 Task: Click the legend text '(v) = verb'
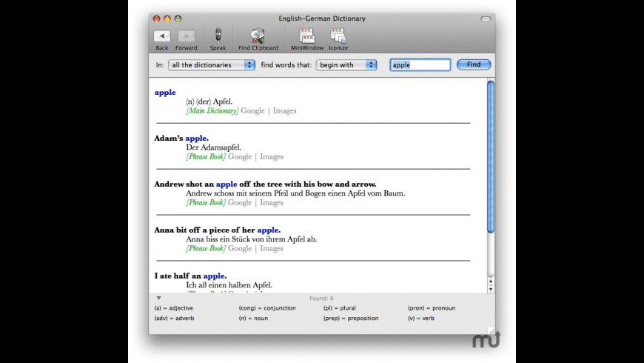[421, 319]
